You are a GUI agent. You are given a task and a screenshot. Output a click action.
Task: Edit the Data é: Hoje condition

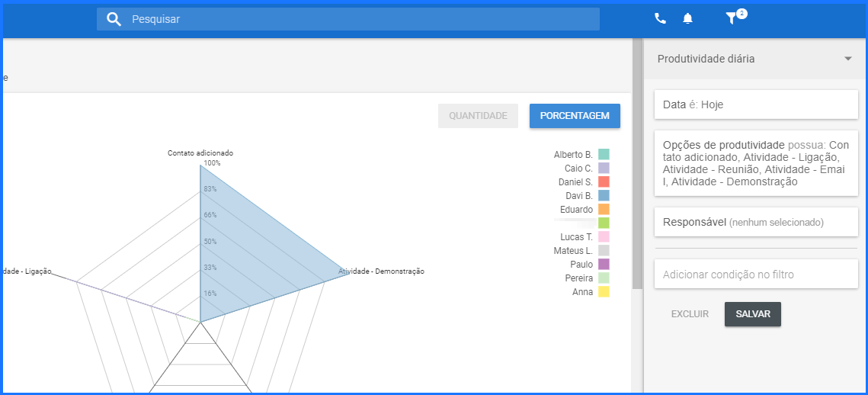pyautogui.click(x=756, y=104)
